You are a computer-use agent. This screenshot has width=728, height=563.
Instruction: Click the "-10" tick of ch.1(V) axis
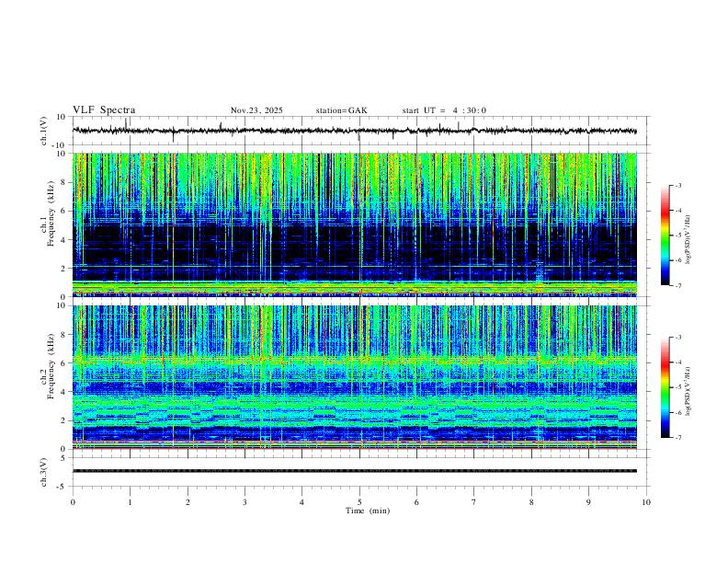(x=61, y=145)
